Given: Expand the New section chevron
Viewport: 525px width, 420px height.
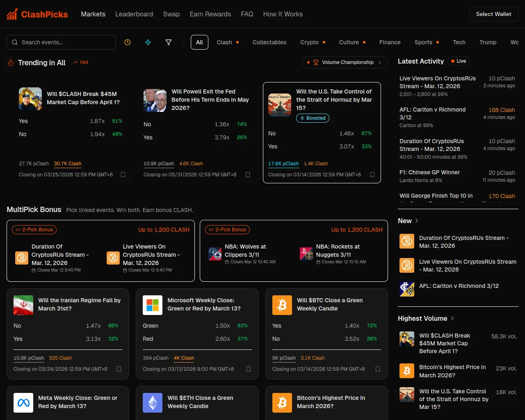Looking at the screenshot, I should [x=417, y=221].
